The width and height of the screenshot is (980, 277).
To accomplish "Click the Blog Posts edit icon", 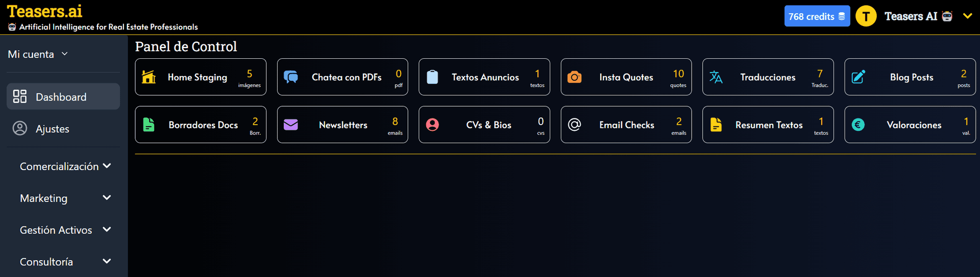I will pos(858,77).
